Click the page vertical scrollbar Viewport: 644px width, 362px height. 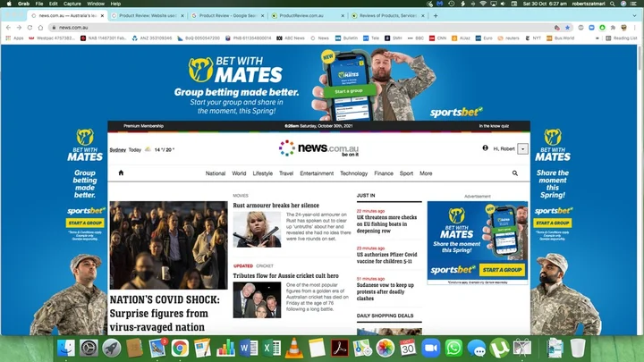pos(639,57)
